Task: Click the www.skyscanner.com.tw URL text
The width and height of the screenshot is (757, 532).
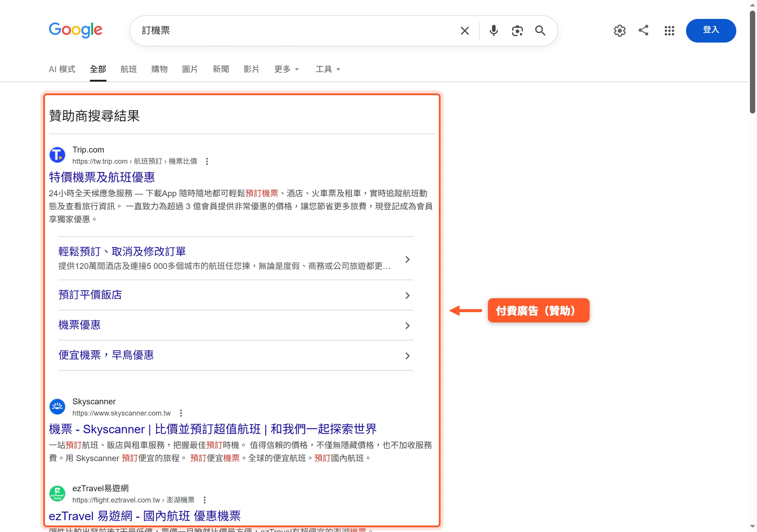Action: click(121, 413)
